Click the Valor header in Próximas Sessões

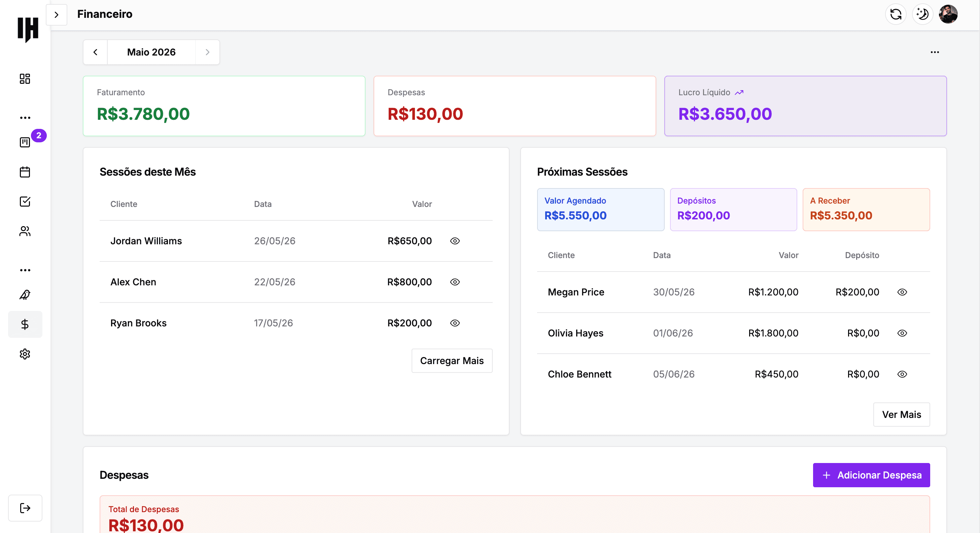point(788,255)
